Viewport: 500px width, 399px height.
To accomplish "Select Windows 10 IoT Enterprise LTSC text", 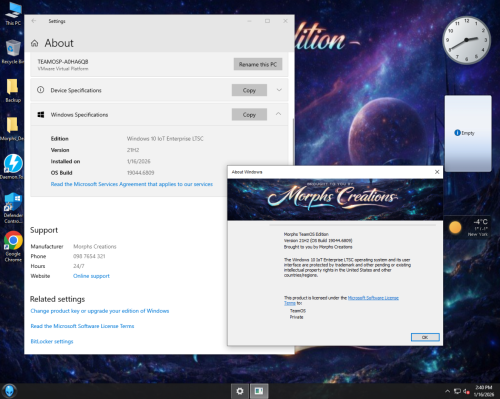I will click(x=165, y=139).
